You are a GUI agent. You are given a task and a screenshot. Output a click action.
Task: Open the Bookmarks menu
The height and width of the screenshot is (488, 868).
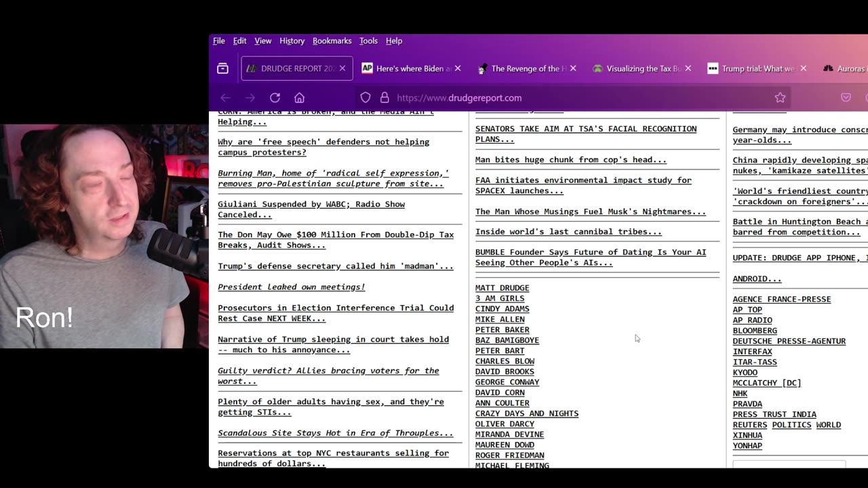point(332,41)
